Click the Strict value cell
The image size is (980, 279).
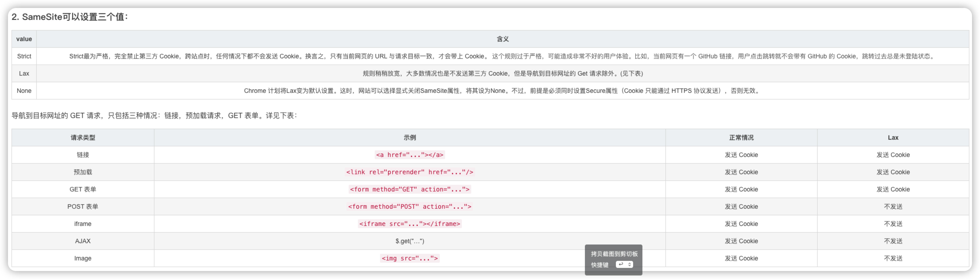click(x=24, y=56)
